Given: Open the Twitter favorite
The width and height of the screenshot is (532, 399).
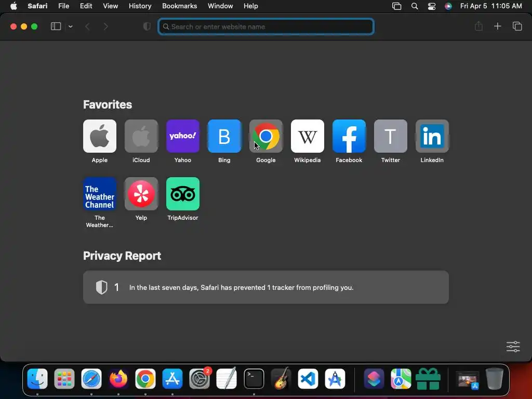Looking at the screenshot, I should coord(391,136).
